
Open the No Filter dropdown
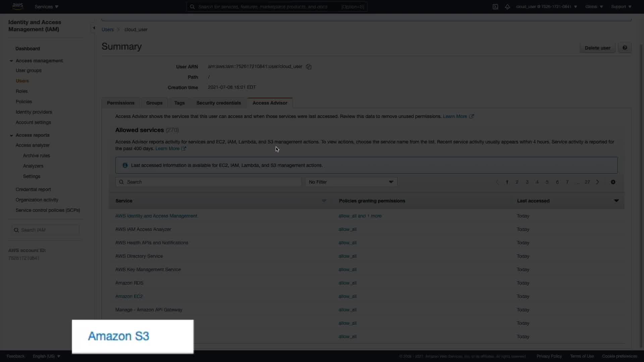click(x=351, y=182)
